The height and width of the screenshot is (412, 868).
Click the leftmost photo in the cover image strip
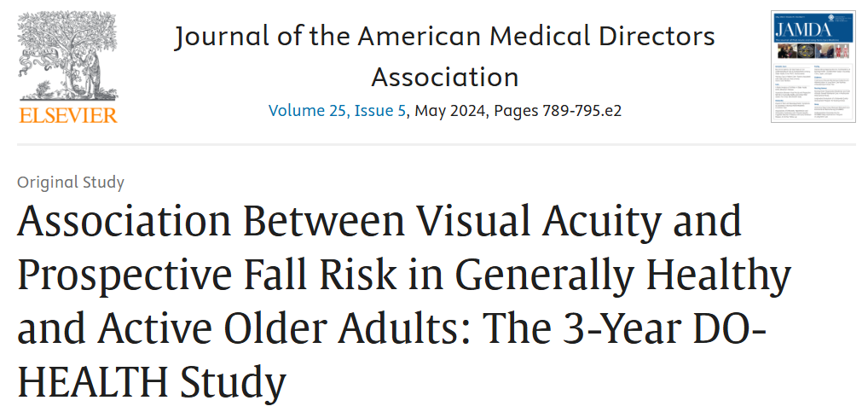787,51
